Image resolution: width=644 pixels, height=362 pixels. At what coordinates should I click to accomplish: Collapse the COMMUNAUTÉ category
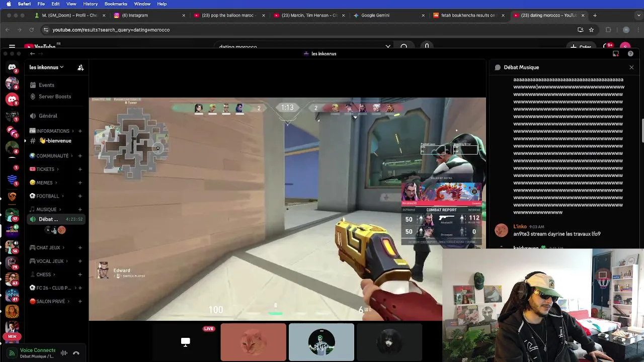coord(51,156)
